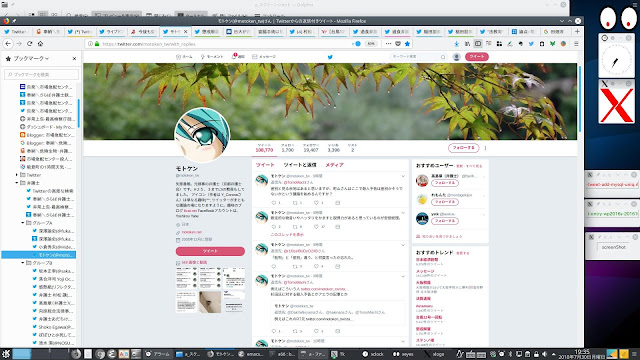Open page actions three-dot menu
Screen dimensions: 640x360
(x=388, y=44)
